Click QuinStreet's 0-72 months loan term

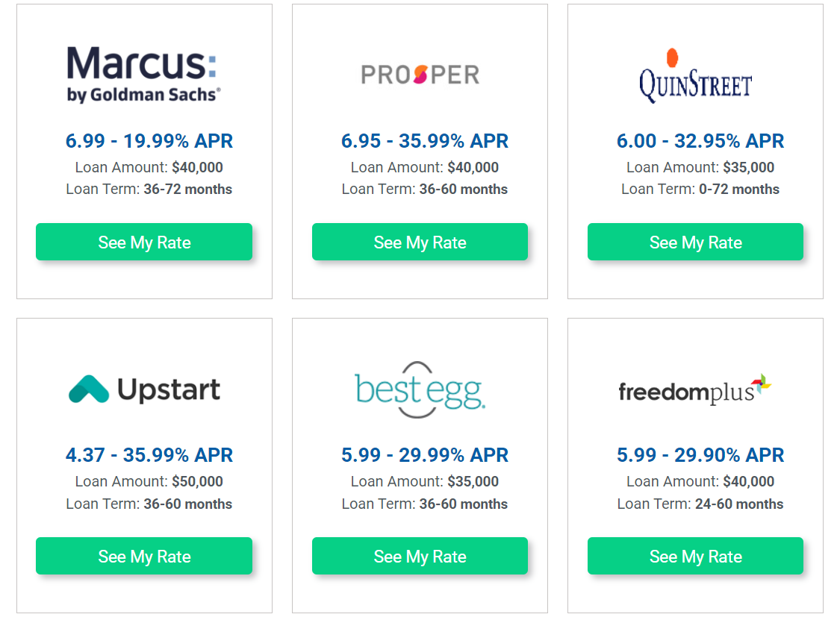pyautogui.click(x=739, y=189)
